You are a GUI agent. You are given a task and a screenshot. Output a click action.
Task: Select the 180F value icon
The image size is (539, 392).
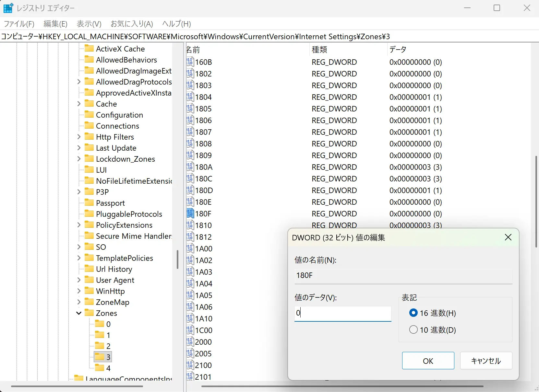[190, 213]
